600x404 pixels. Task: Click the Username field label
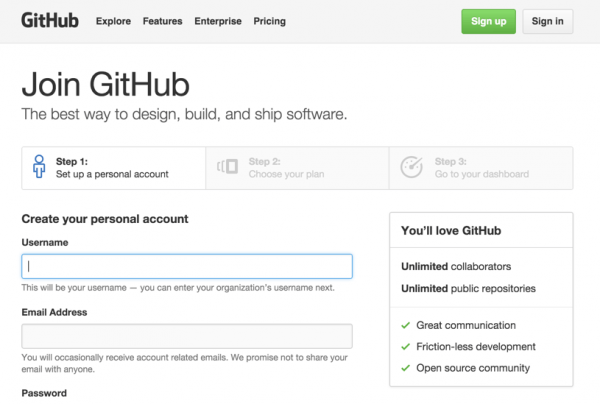tap(45, 243)
